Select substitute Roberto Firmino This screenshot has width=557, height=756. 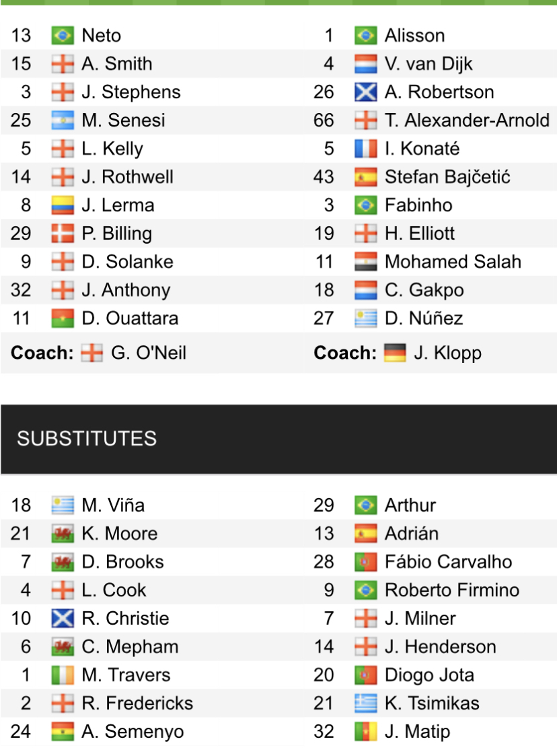pos(452,590)
